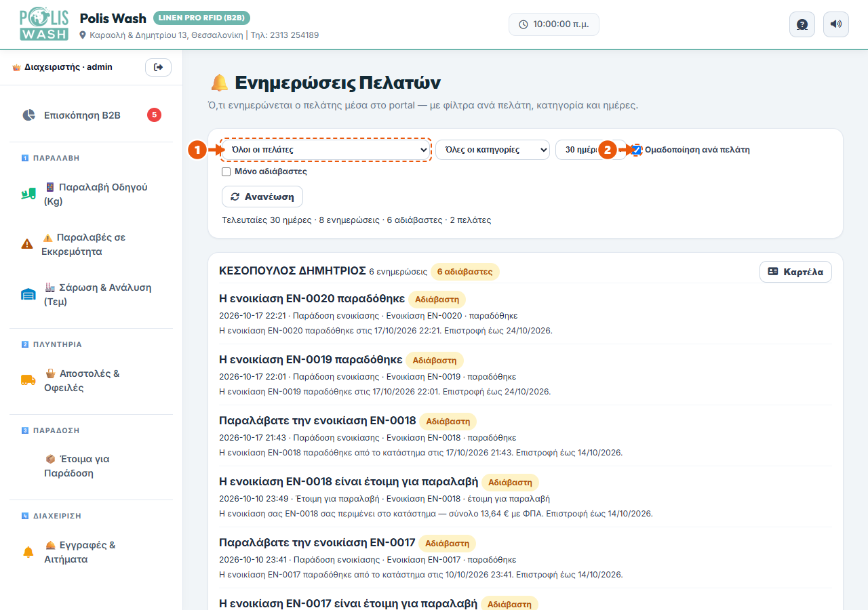Click the 6 αδιάβαστες badge
Image resolution: width=868 pixels, height=610 pixels.
point(465,272)
